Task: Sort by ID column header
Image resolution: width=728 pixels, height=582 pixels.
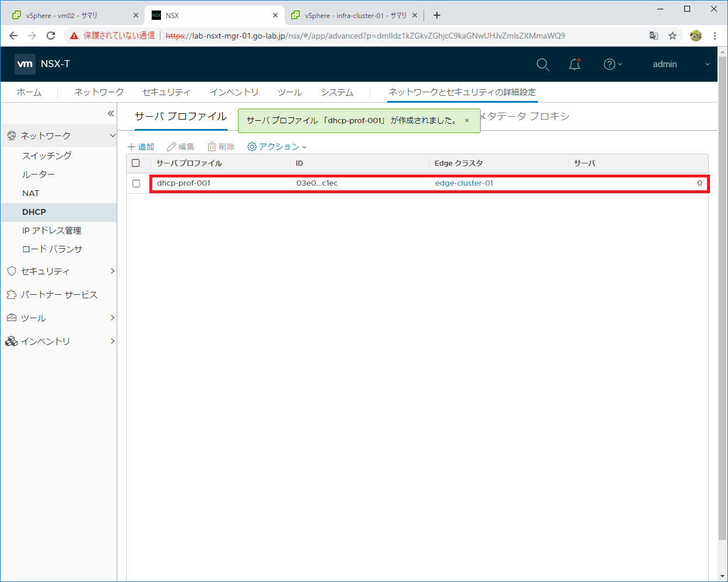Action: pos(299,163)
